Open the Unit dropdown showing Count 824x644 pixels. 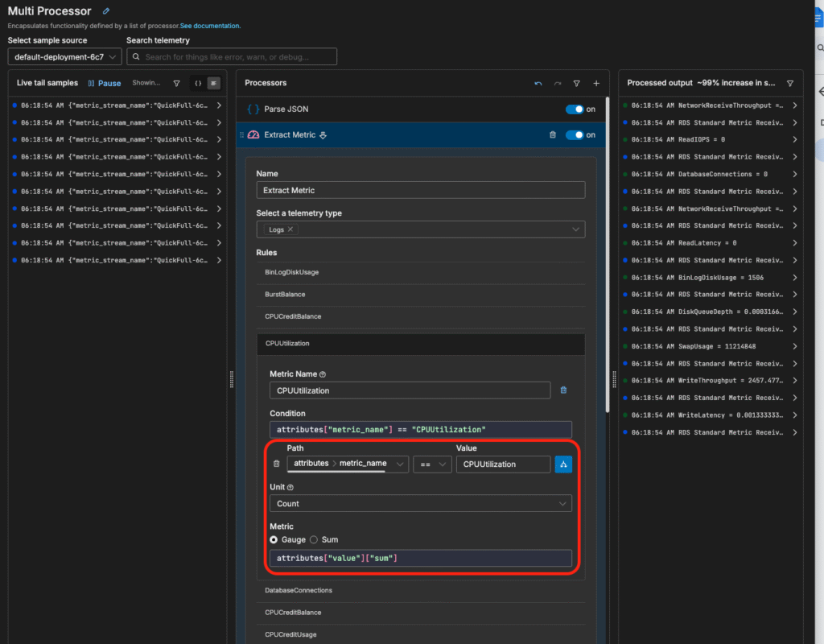pyautogui.click(x=420, y=503)
